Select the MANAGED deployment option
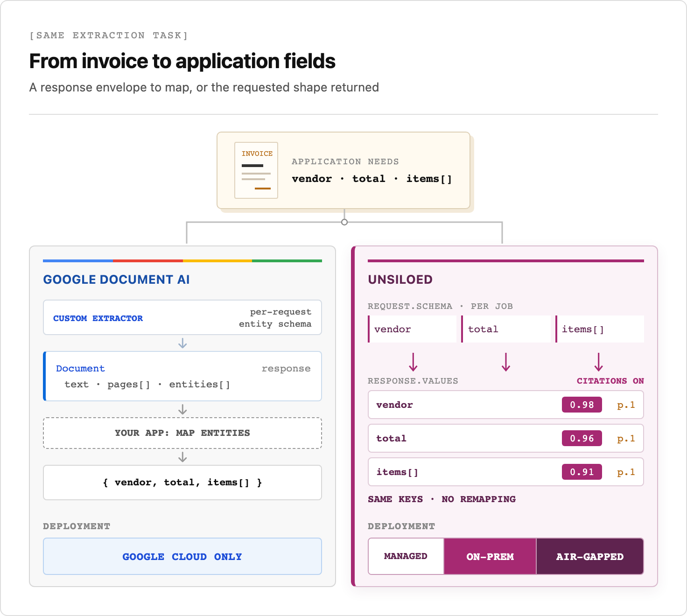The image size is (687, 616). click(x=406, y=556)
